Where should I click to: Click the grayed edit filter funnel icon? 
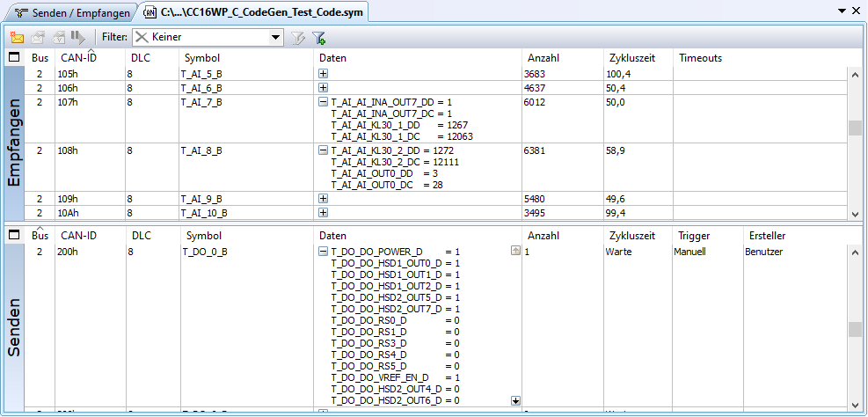298,38
